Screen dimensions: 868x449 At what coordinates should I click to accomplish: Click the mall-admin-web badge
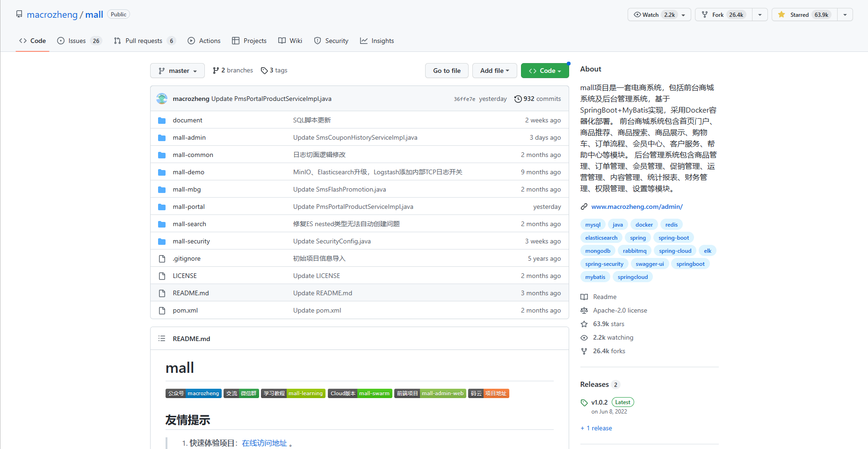[x=430, y=393]
